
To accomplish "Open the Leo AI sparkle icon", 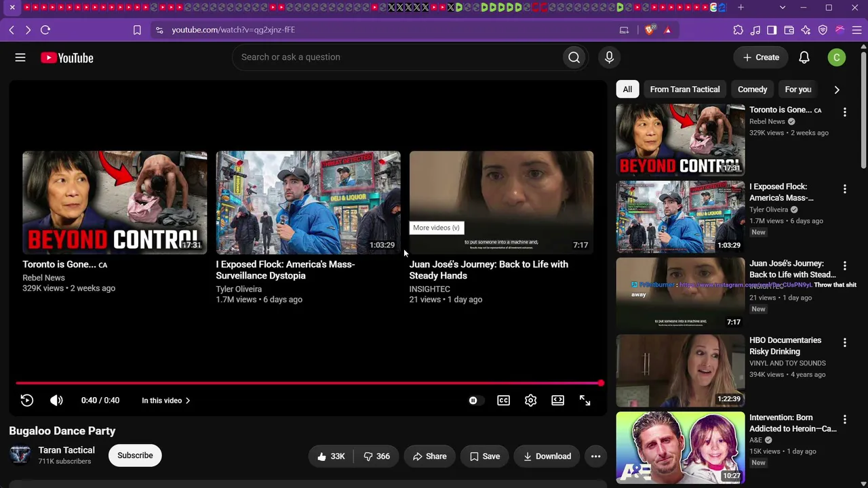I will coord(806,30).
